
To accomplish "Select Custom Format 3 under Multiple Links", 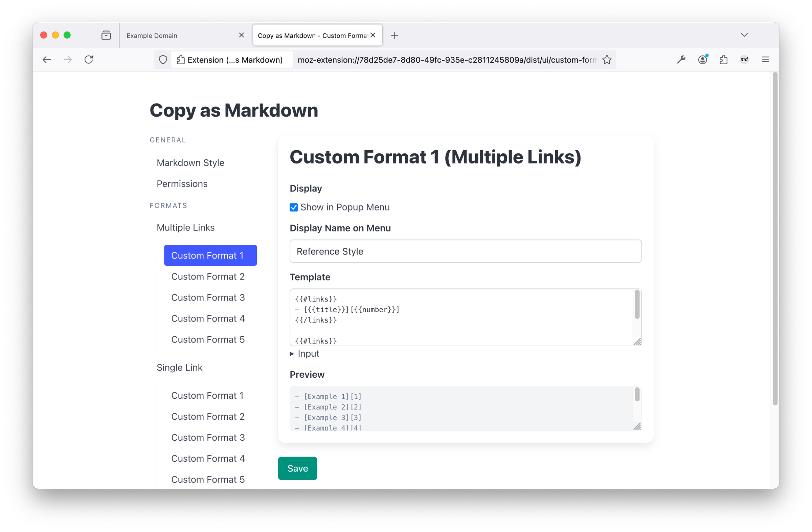I will pyautogui.click(x=208, y=297).
